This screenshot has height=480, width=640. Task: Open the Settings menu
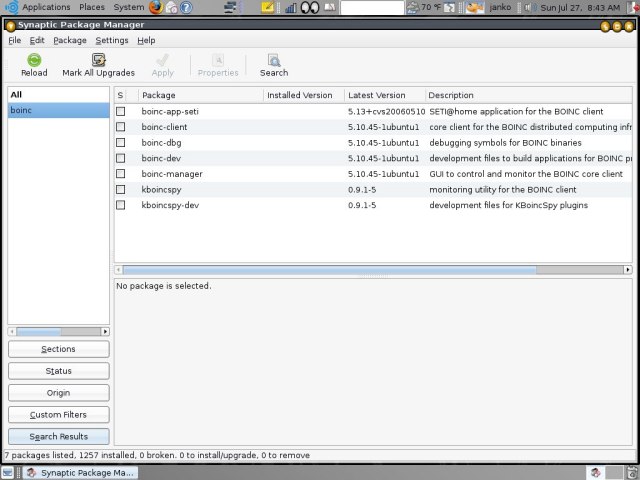tap(112, 40)
